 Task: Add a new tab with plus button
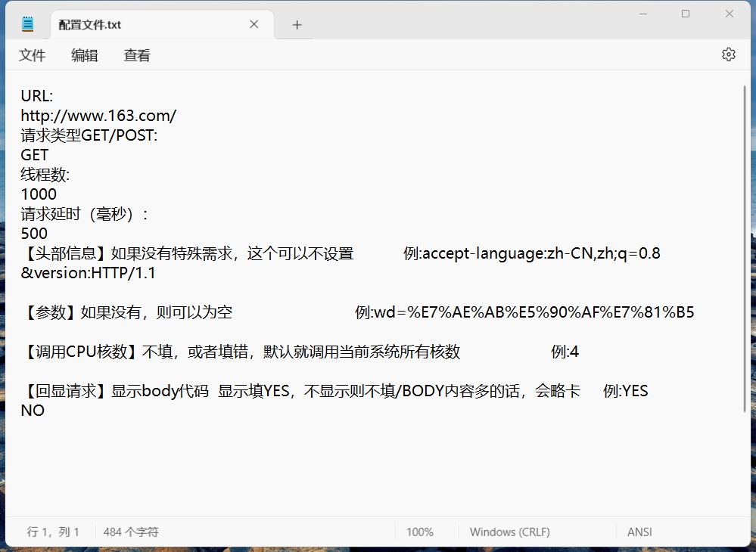(x=297, y=25)
